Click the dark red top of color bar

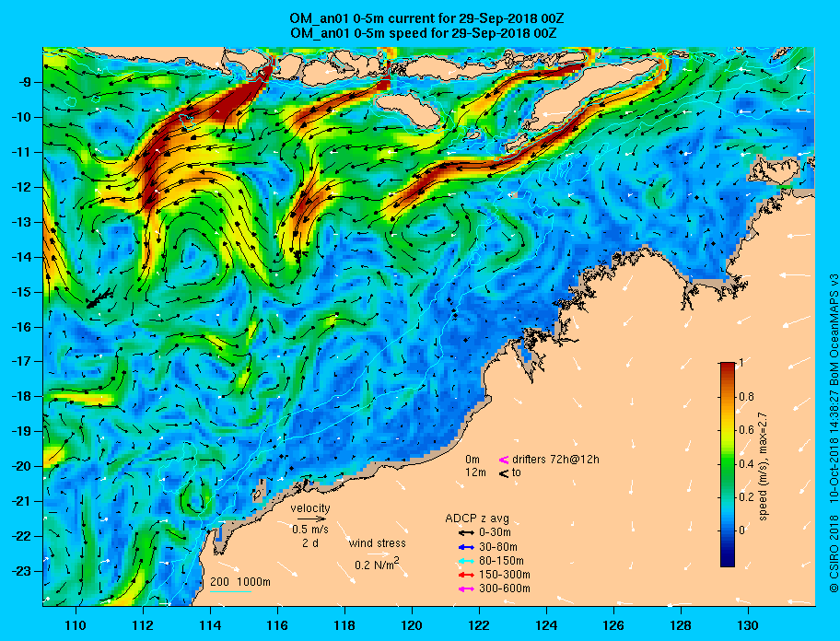728,367
